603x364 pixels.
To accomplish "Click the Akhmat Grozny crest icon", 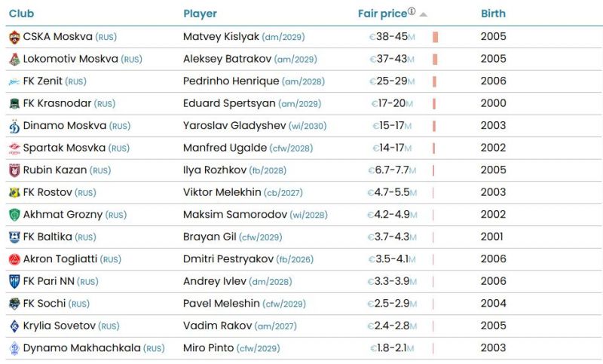I will (14, 215).
